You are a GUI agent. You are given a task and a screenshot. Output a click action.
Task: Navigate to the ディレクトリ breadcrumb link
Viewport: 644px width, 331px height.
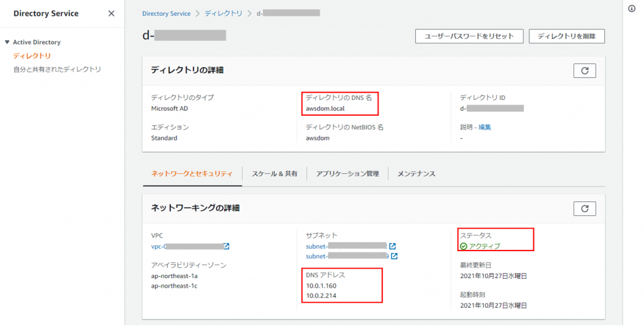(x=223, y=13)
